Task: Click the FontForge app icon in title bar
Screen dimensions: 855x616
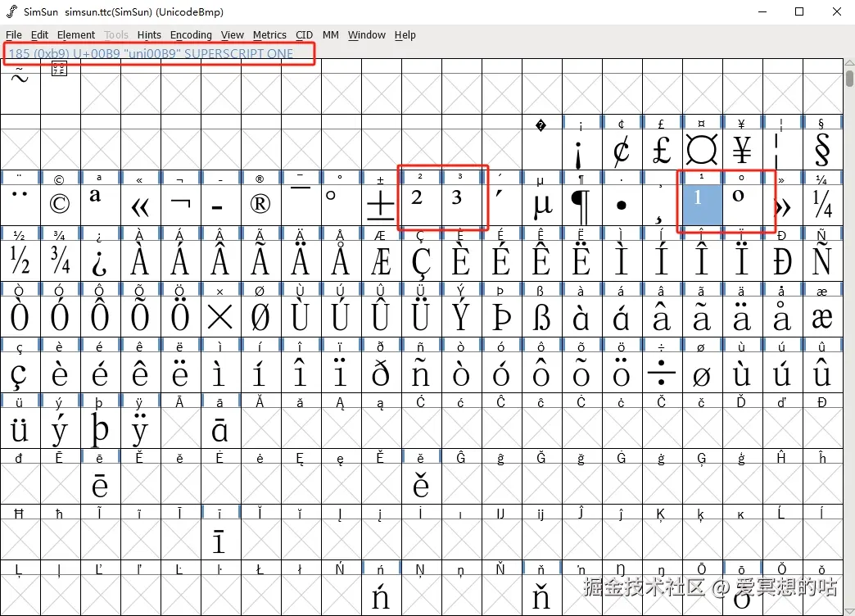Action: 11,11
